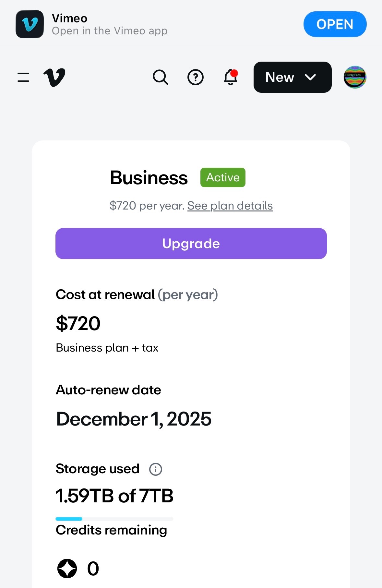Open the hamburger navigation menu

(23, 77)
